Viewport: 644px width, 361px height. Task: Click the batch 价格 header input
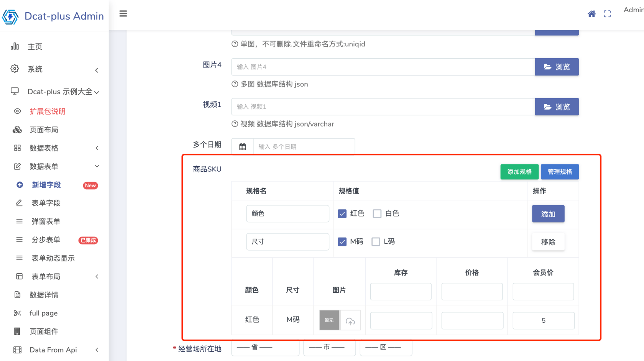pyautogui.click(x=472, y=292)
